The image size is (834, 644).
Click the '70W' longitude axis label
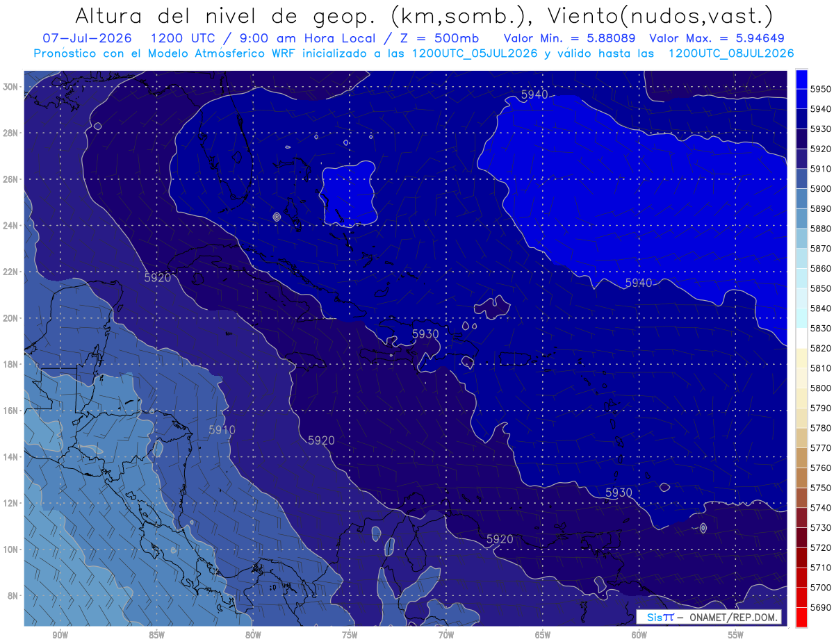(x=446, y=636)
